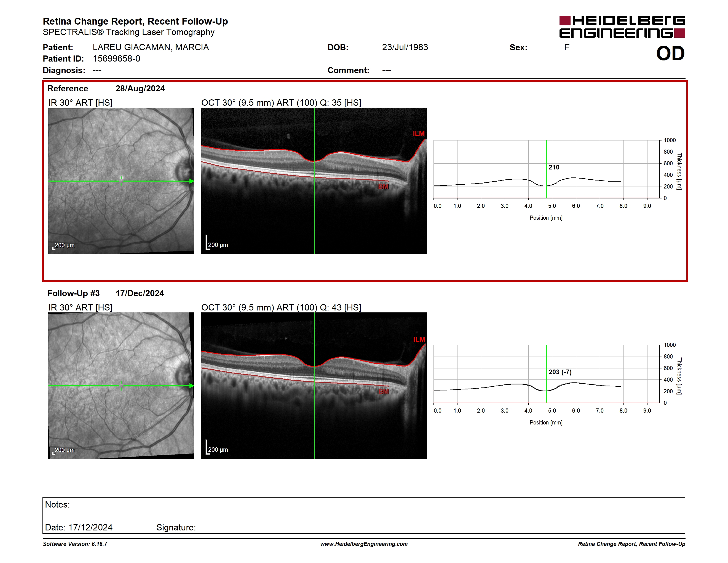Click the Date: 17/12/2024 entry
This screenshot has height=563, width=728.
coord(79,527)
